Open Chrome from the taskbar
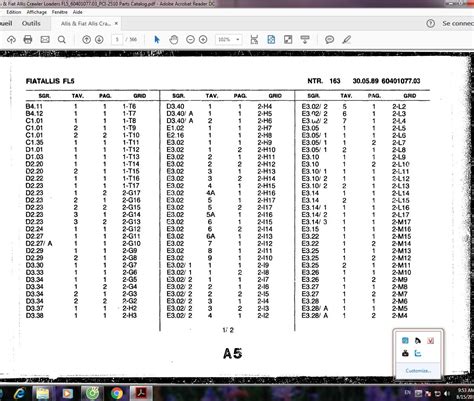 pos(117,394)
